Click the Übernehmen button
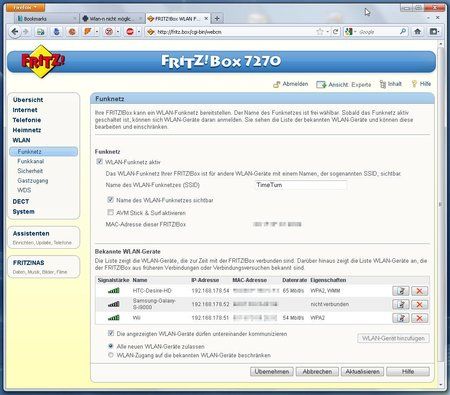450x395 pixels. [x=272, y=371]
